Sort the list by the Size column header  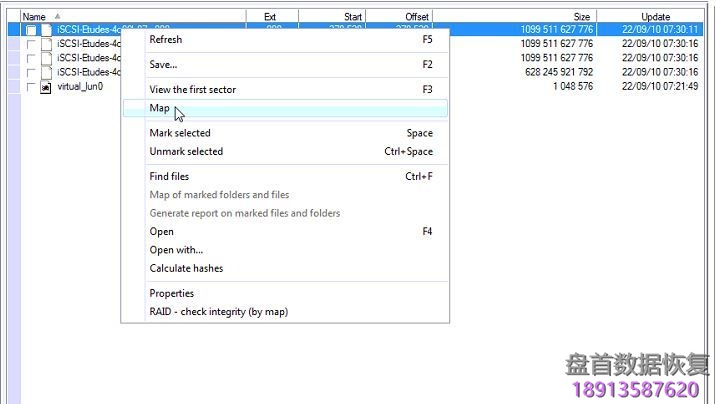(x=580, y=17)
